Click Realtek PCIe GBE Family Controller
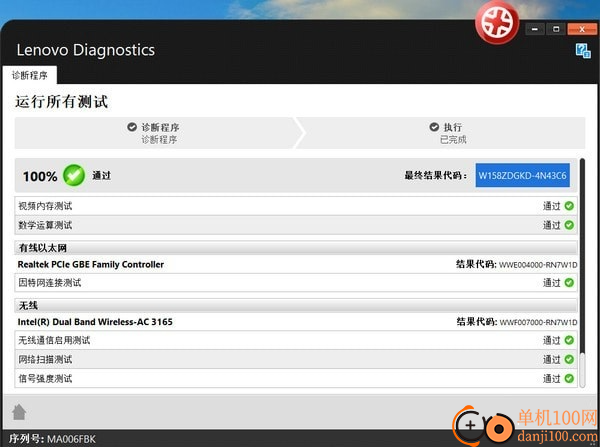601x447 pixels. pyautogui.click(x=91, y=265)
